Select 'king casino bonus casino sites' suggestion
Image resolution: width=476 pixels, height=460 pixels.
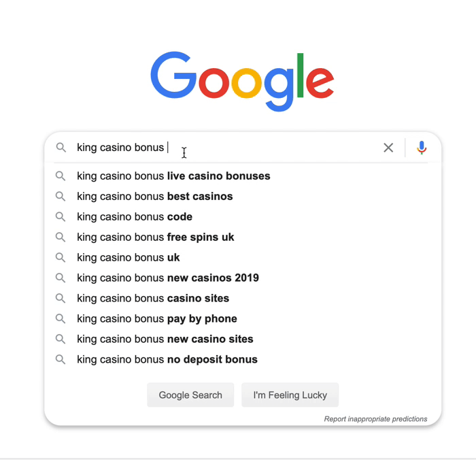(x=153, y=299)
